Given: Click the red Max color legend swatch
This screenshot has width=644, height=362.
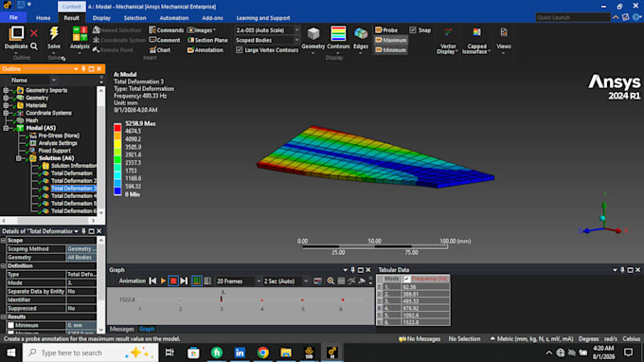Looking at the screenshot, I should (117, 127).
